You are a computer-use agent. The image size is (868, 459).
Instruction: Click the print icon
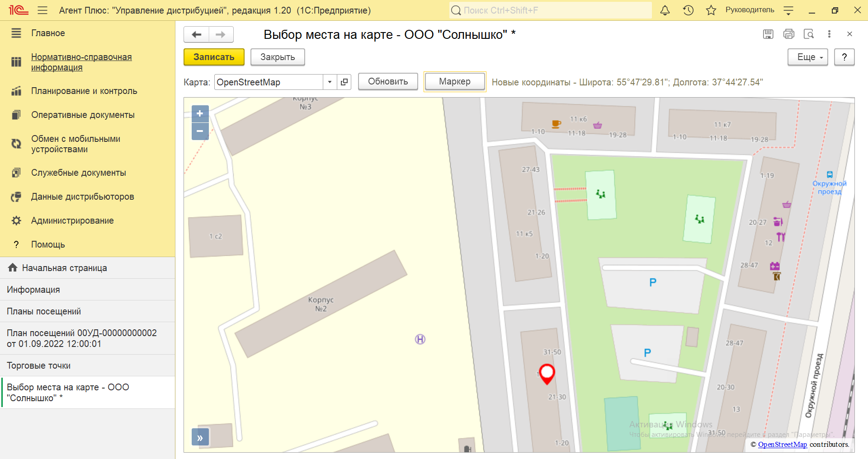pyautogui.click(x=789, y=34)
